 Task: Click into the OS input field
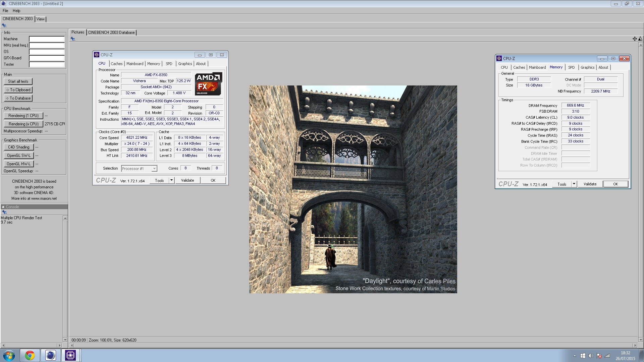(x=47, y=52)
